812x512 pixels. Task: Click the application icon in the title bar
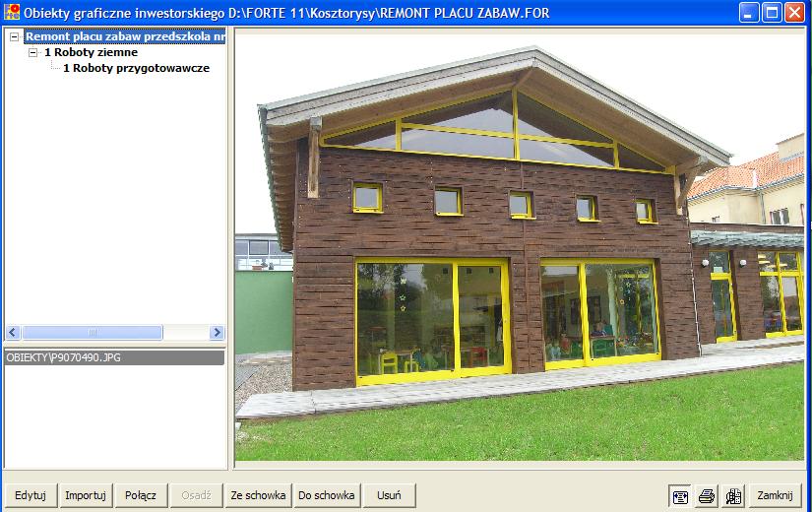coord(12,12)
